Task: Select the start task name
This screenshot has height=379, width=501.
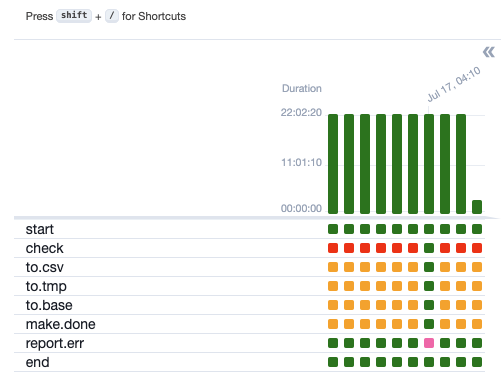Action: pos(40,229)
